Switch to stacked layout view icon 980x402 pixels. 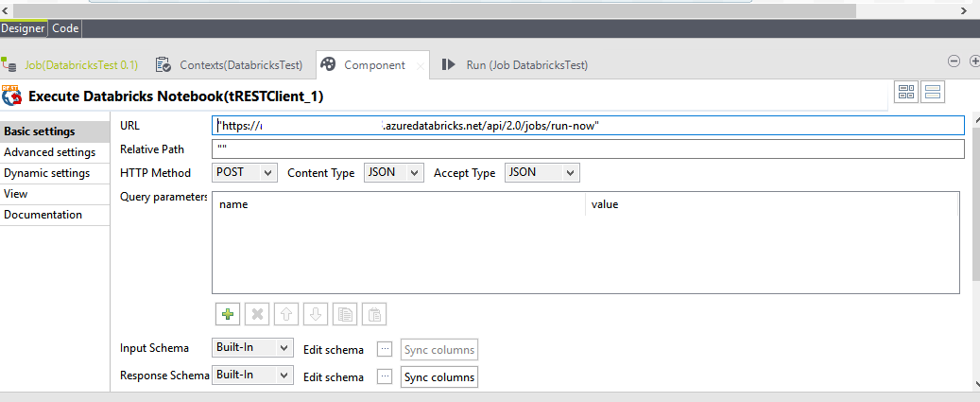click(x=933, y=92)
